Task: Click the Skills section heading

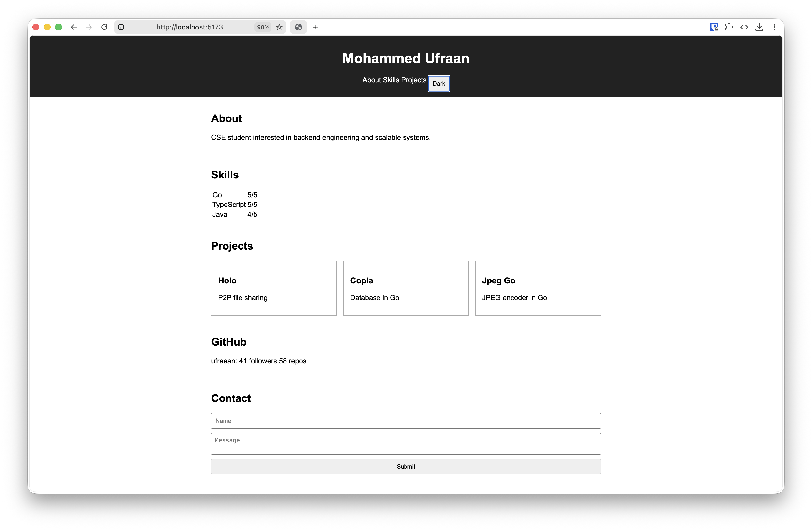Action: pyautogui.click(x=225, y=175)
